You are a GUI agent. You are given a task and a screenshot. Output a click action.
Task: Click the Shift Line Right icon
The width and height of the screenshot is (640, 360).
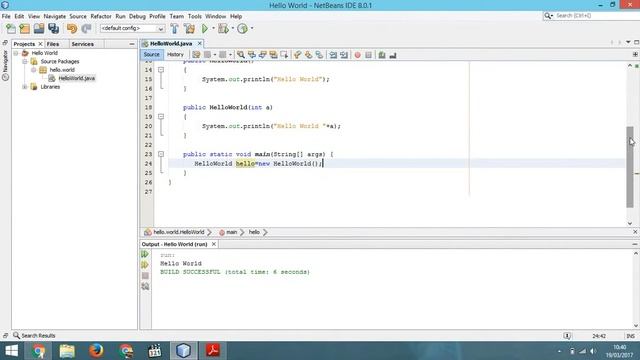click(344, 55)
